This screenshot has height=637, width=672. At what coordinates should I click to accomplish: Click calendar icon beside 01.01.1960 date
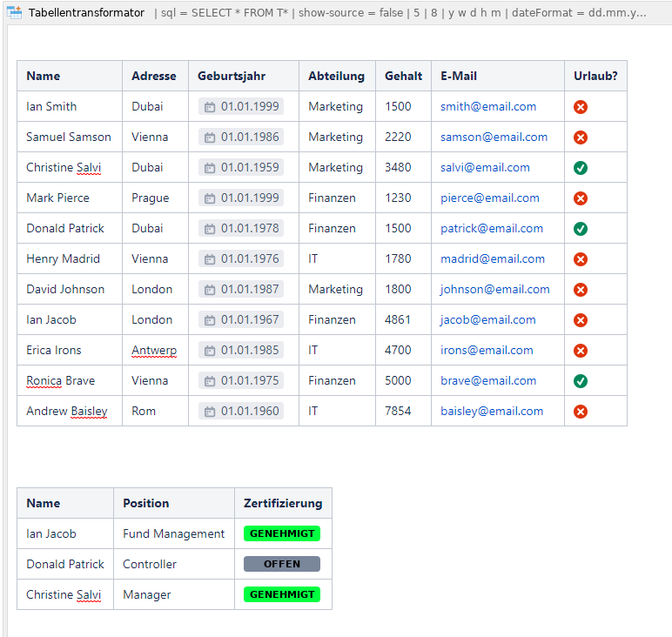[210, 412]
